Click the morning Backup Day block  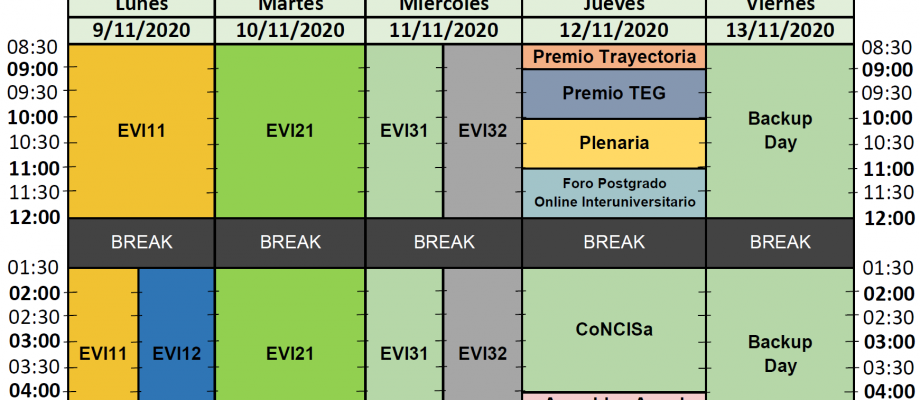[781, 130]
